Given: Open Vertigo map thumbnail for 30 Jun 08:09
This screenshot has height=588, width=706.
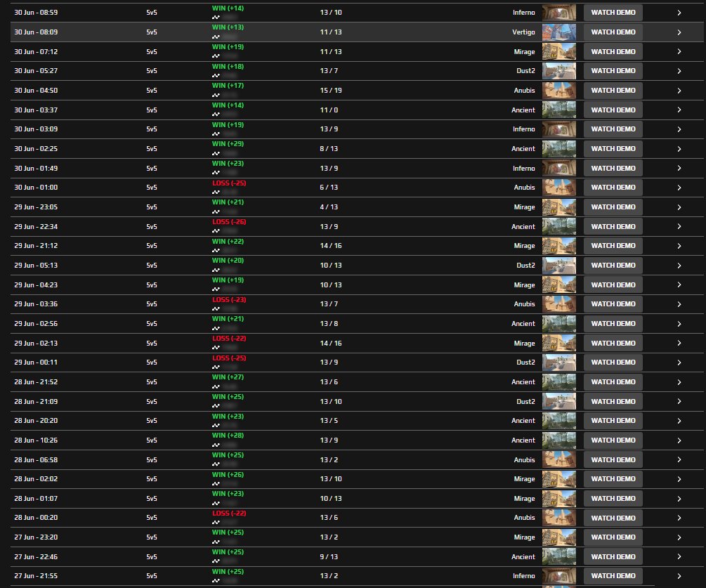Looking at the screenshot, I should pos(558,32).
